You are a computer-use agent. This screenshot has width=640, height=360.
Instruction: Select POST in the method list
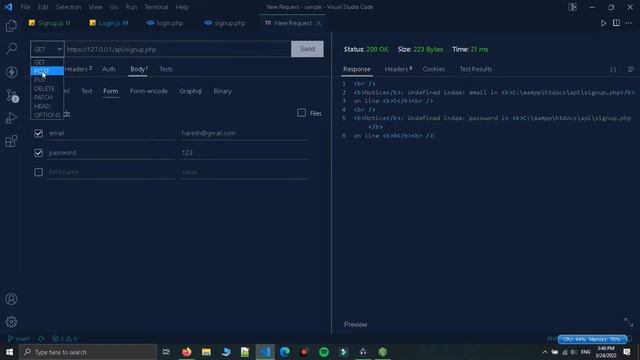47,71
